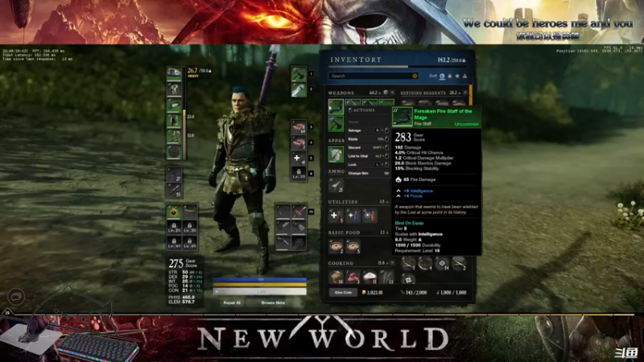Image resolution: width=644 pixels, height=362 pixels.
Task: Click the equipped round shield slot
Action: (x=174, y=152)
